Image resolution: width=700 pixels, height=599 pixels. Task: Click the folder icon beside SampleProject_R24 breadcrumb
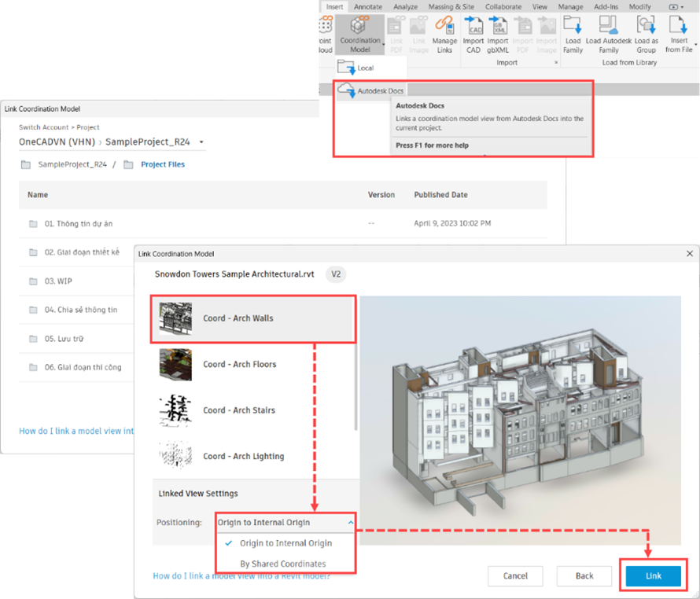coord(26,165)
